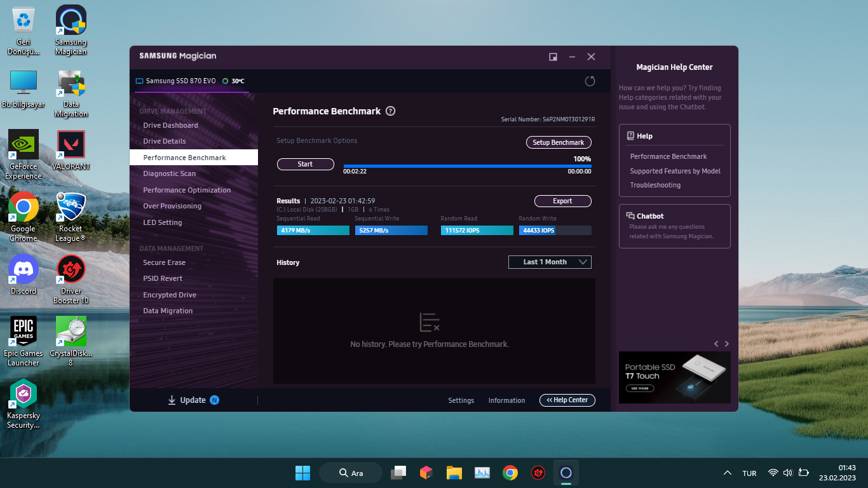Screen dimensions: 868x488
Task: Open Chrome from the taskbar
Action: coord(510,473)
